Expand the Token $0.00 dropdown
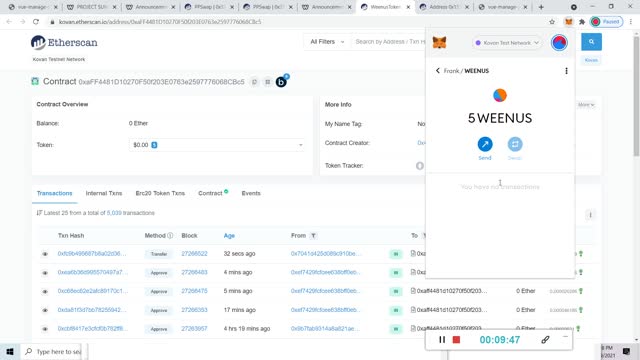The width and height of the screenshot is (640, 360). [217, 145]
